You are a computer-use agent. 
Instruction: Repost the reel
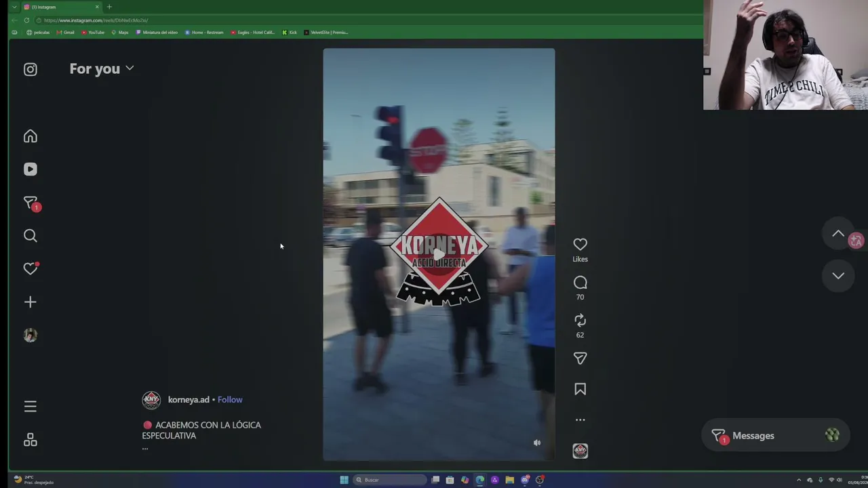(580, 320)
